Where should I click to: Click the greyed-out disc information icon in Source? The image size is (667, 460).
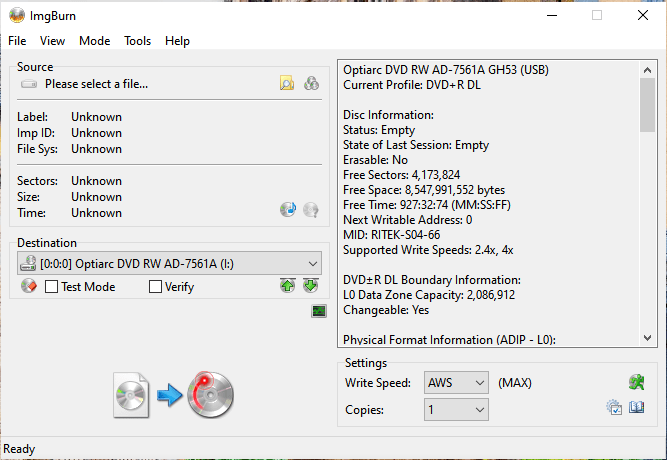coord(311,210)
